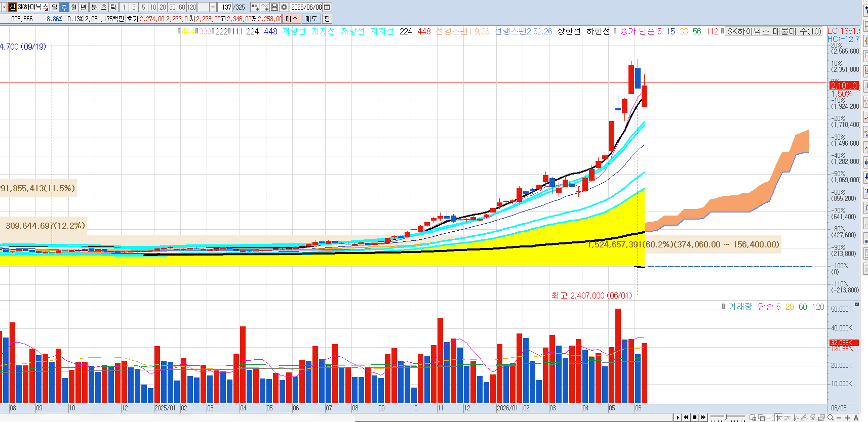Image resolution: width=868 pixels, height=422 pixels.
Task: Click interval button 30 in top toolbar
Action: click(172, 7)
